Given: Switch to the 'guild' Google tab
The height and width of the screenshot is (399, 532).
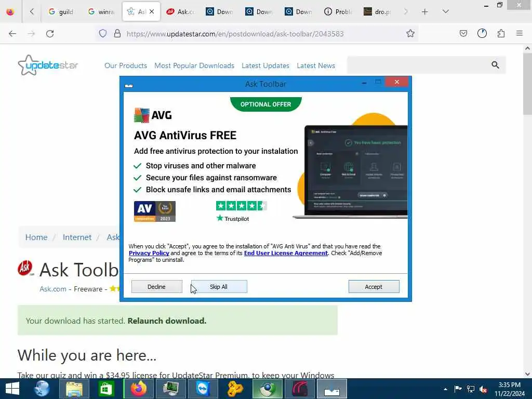Looking at the screenshot, I should 61,12.
